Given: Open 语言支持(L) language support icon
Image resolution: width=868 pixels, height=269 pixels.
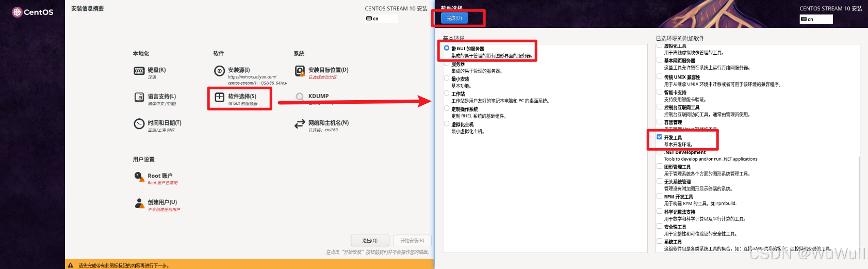Looking at the screenshot, I should pyautogui.click(x=139, y=97).
